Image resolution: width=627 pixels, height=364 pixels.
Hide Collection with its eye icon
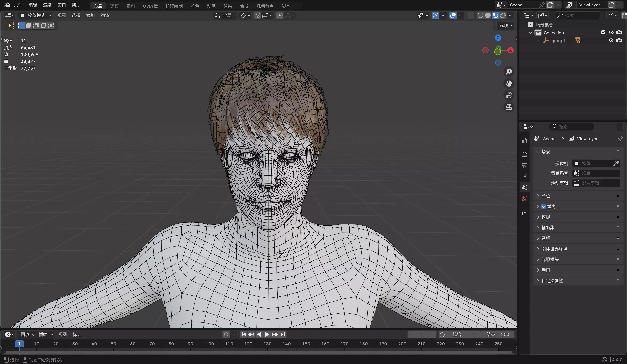pyautogui.click(x=611, y=32)
